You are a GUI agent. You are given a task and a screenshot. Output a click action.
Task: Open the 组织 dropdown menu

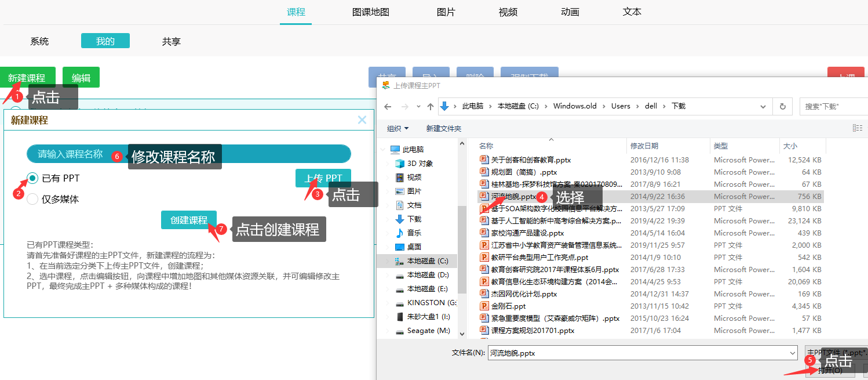[x=397, y=128]
